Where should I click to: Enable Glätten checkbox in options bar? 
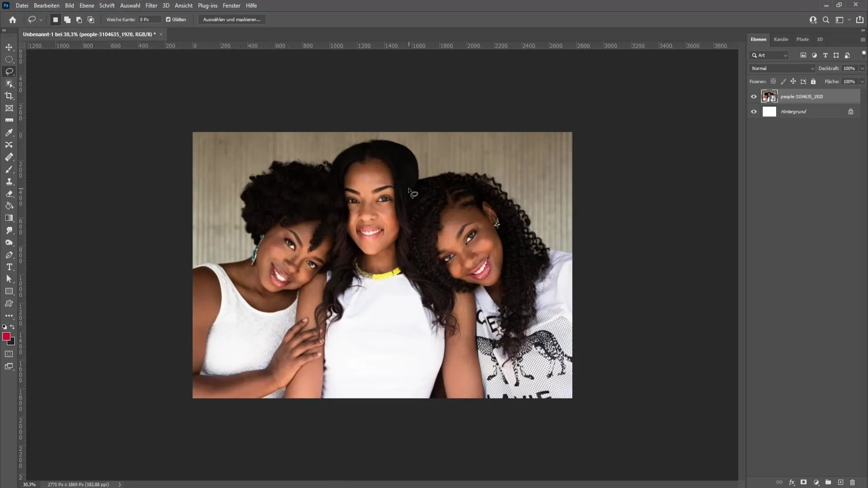[x=169, y=20]
